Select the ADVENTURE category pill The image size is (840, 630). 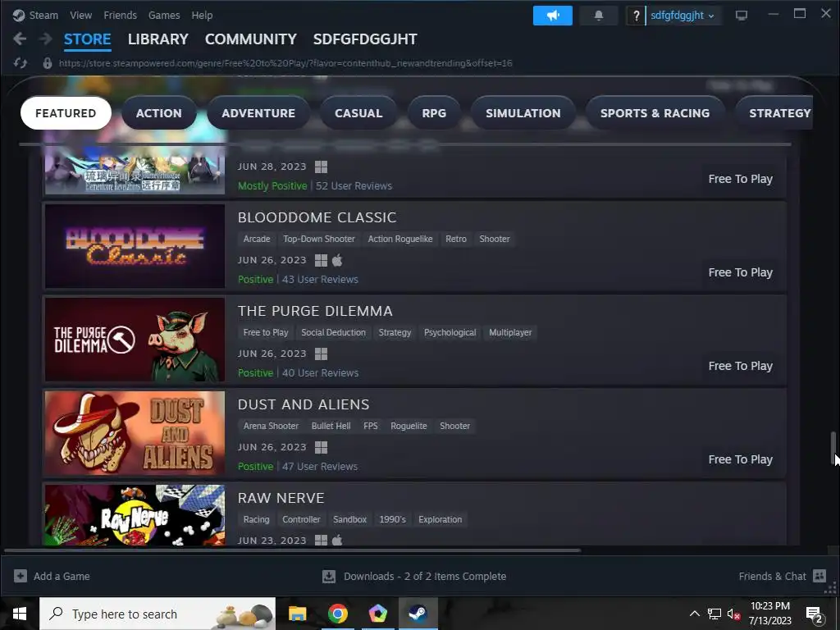pos(258,113)
